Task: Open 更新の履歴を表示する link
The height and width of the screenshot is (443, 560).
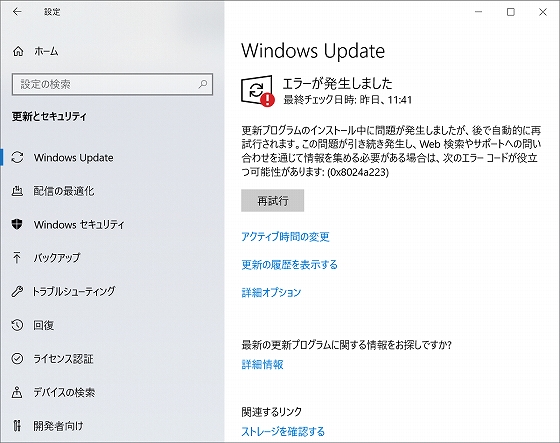Action: (290, 264)
